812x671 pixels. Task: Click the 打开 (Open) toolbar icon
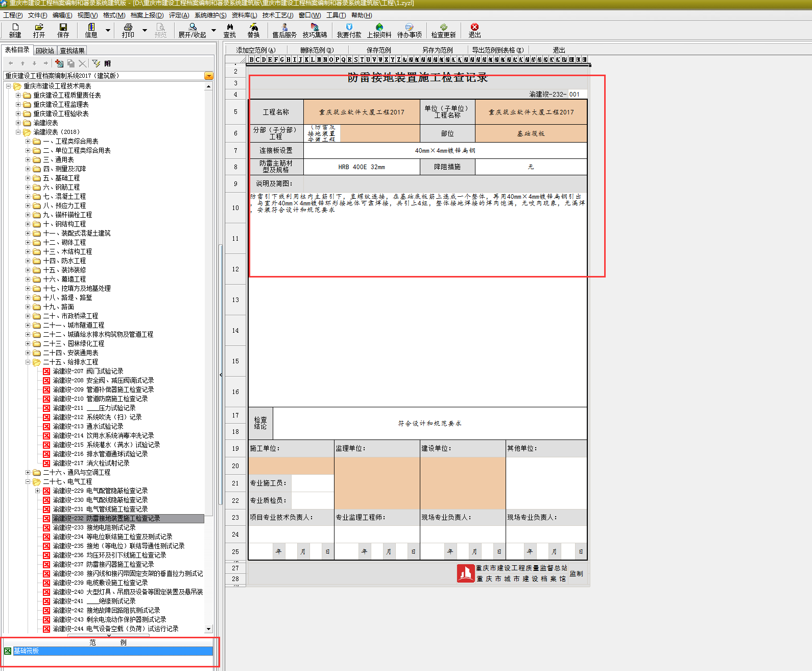coord(39,30)
